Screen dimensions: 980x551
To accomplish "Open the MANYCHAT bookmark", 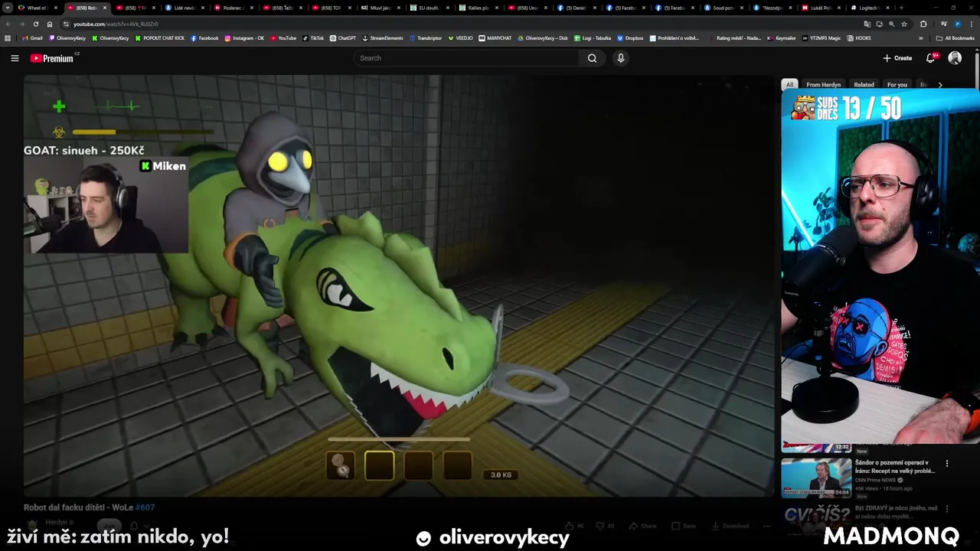I will [x=495, y=37].
